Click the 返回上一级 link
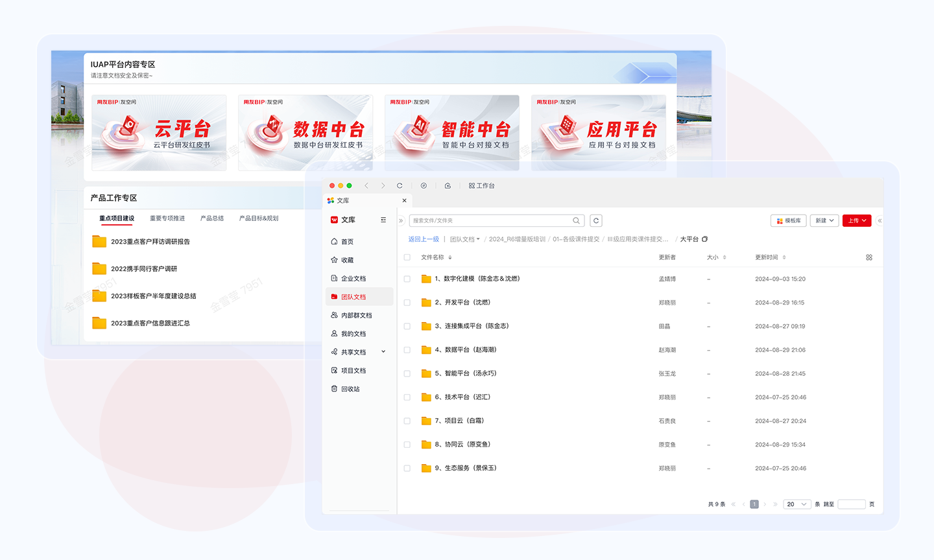The width and height of the screenshot is (934, 560). [424, 239]
